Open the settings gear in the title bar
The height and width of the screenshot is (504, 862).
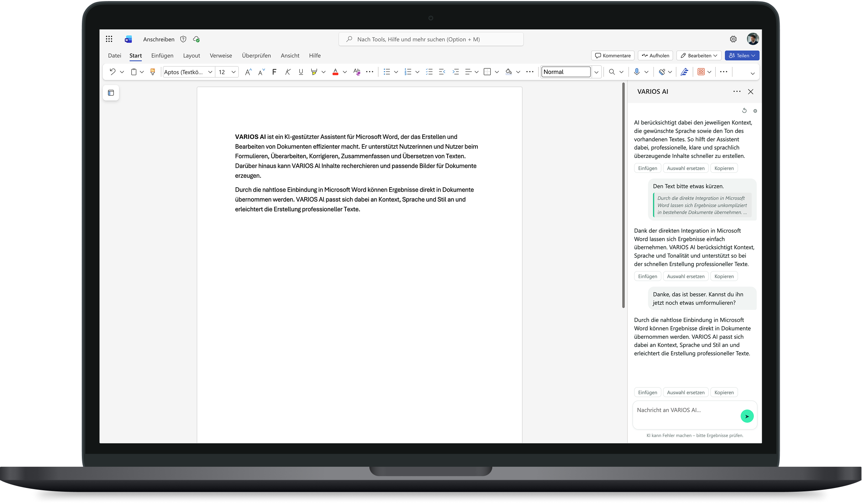pos(733,39)
